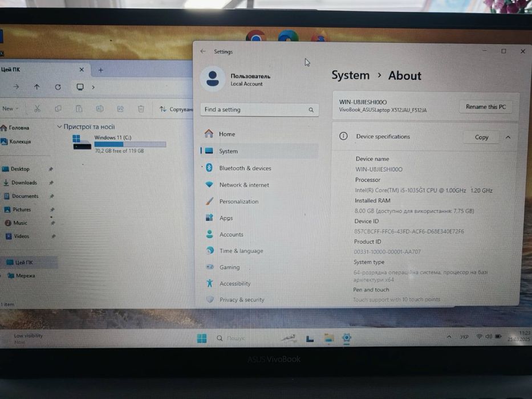Click the Cut scissors icon
Image resolution: width=532 pixels, height=399 pixels.
[37, 108]
